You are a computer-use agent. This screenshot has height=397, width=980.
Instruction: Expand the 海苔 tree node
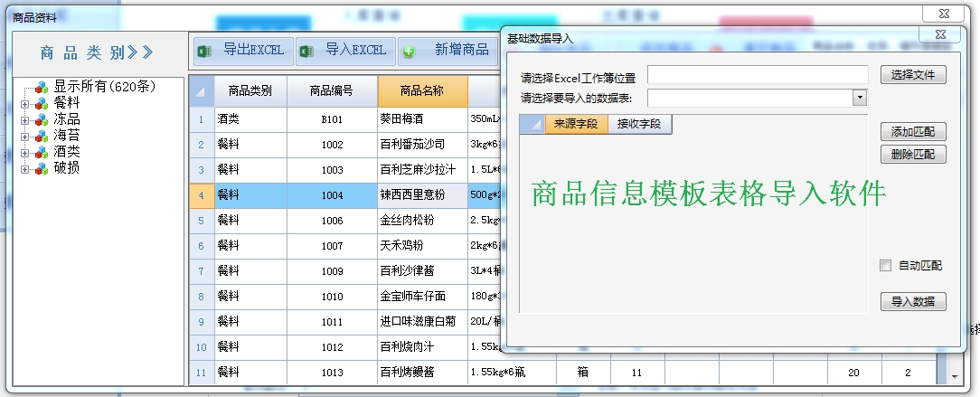[25, 137]
